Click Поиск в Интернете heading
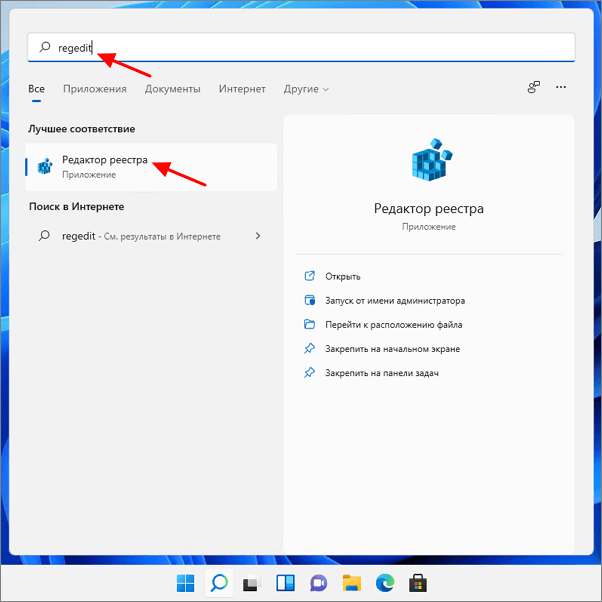 point(77,207)
